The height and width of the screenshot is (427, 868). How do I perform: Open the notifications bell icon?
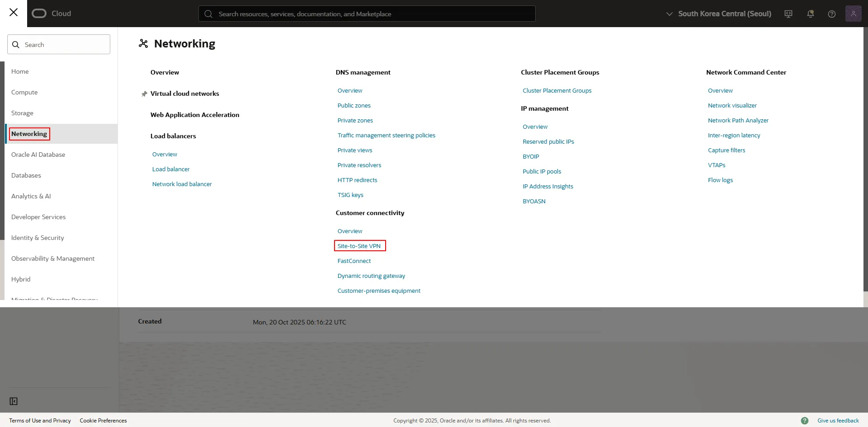pos(811,14)
